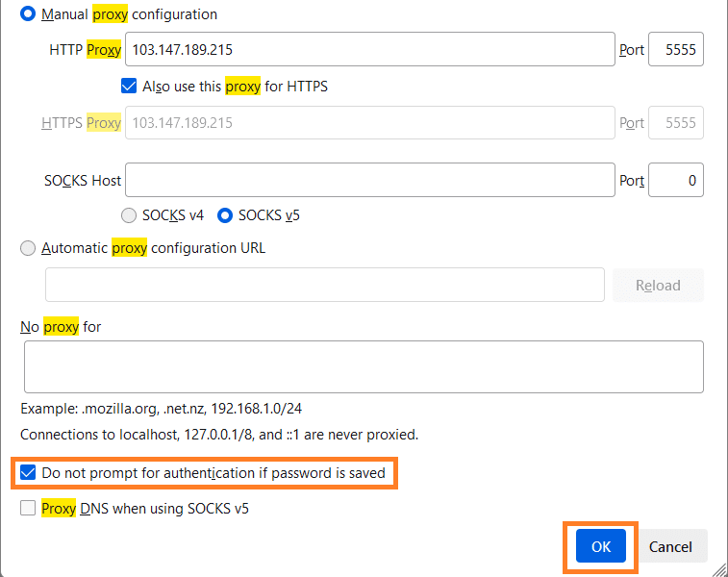
Task: Disable 'Do not prompt for authentication' checkbox
Action: [x=28, y=473]
